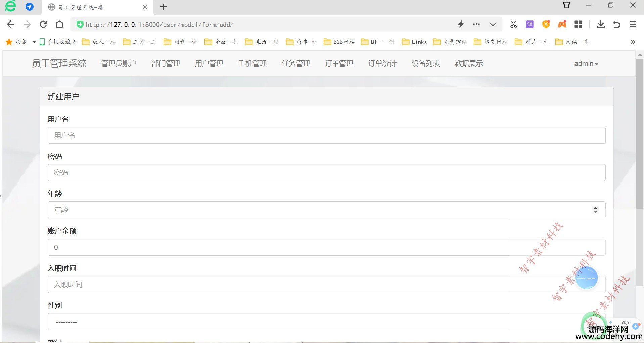
Task: Open the 订单统计 navigation menu item
Action: [382, 63]
